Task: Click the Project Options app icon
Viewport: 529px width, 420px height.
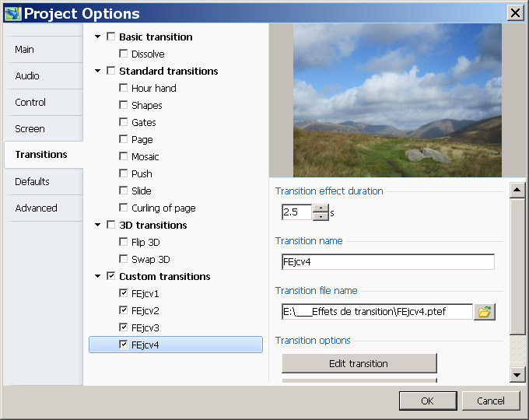Action: pos(12,13)
